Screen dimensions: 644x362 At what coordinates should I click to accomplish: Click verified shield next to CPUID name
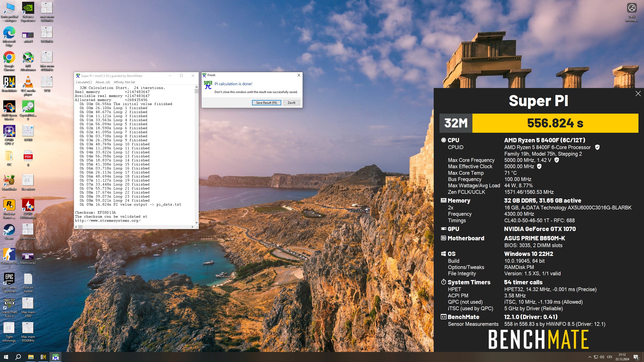(597, 147)
